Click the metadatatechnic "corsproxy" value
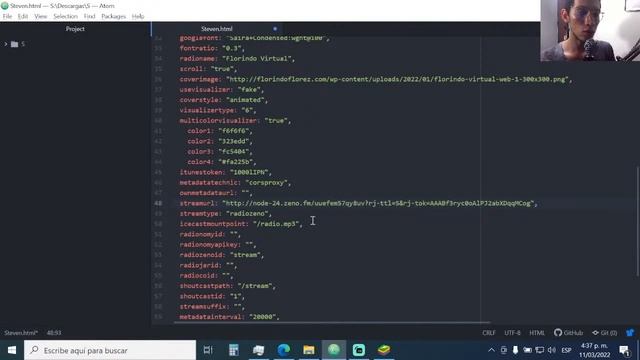The image size is (640, 360). 267,182
